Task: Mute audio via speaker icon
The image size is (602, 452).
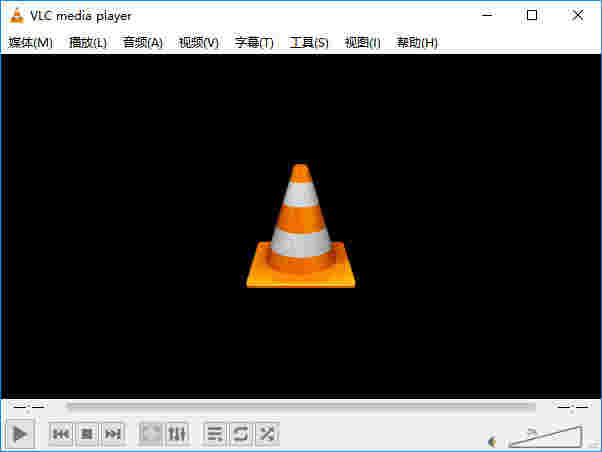Action: point(493,442)
